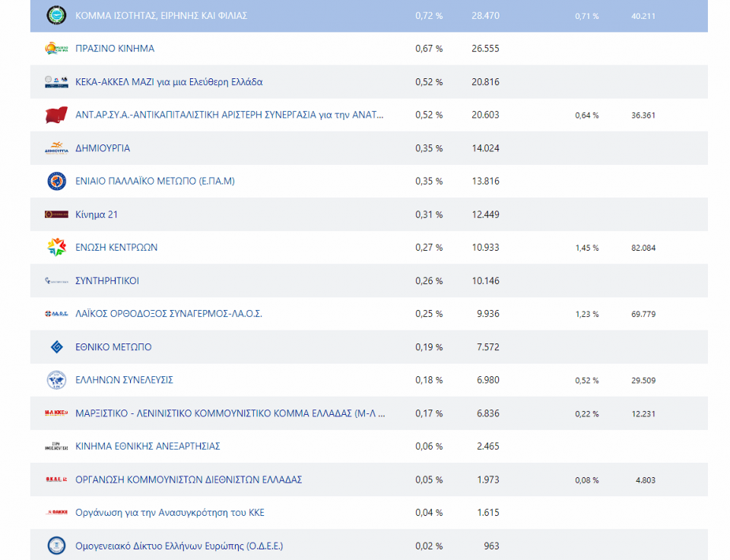Click the ΠΡΑΣΙΝΟ ΚΙΝΗΜΑ party logo

(x=57, y=49)
